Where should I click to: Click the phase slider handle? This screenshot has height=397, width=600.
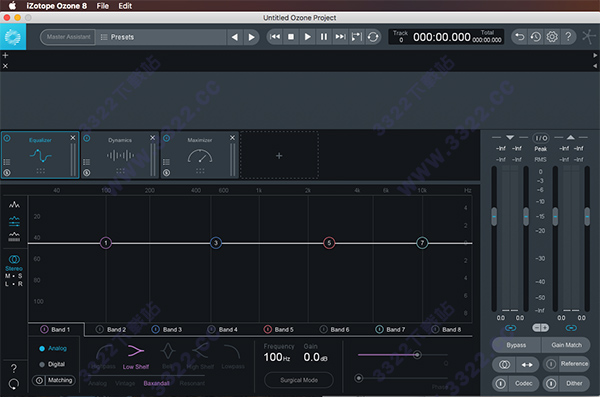359,378
